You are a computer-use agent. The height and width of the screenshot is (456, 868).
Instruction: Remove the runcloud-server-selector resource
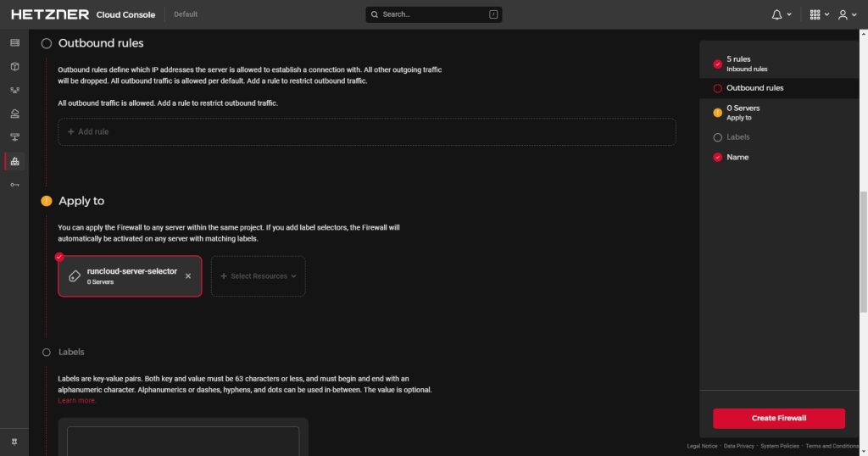tap(188, 276)
